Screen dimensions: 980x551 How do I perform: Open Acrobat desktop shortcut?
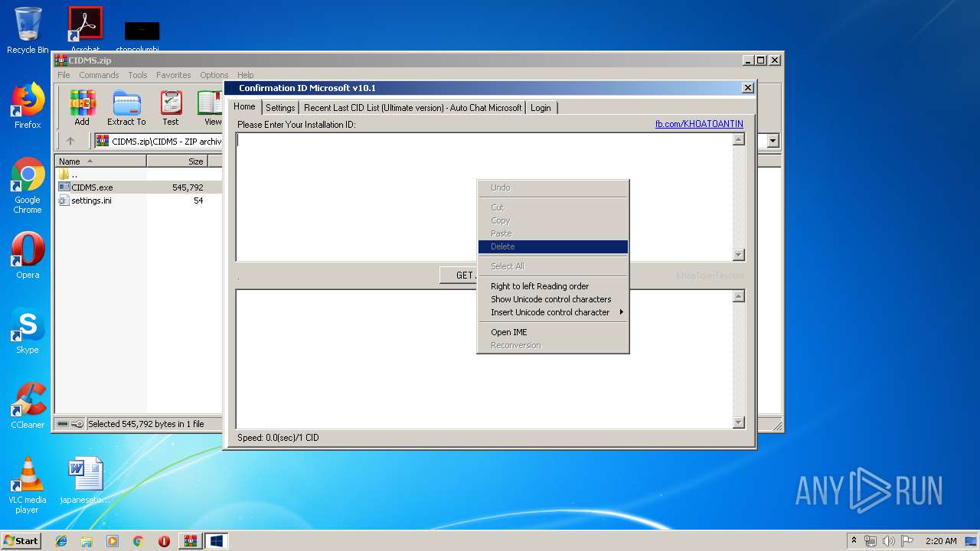click(x=85, y=31)
